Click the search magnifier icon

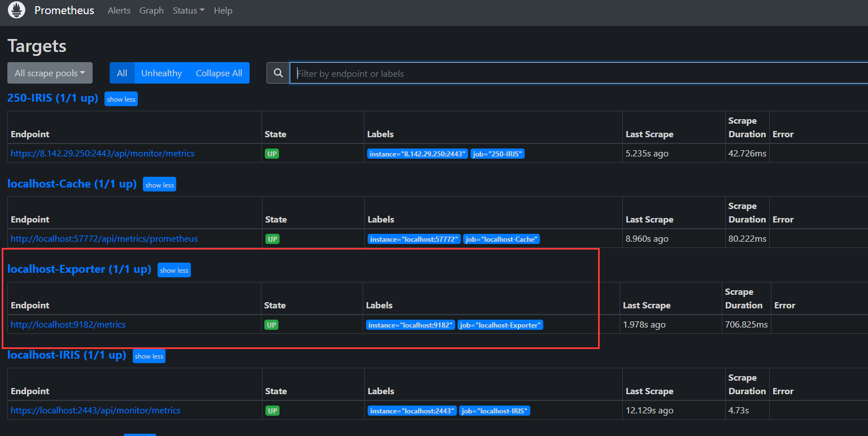point(278,73)
